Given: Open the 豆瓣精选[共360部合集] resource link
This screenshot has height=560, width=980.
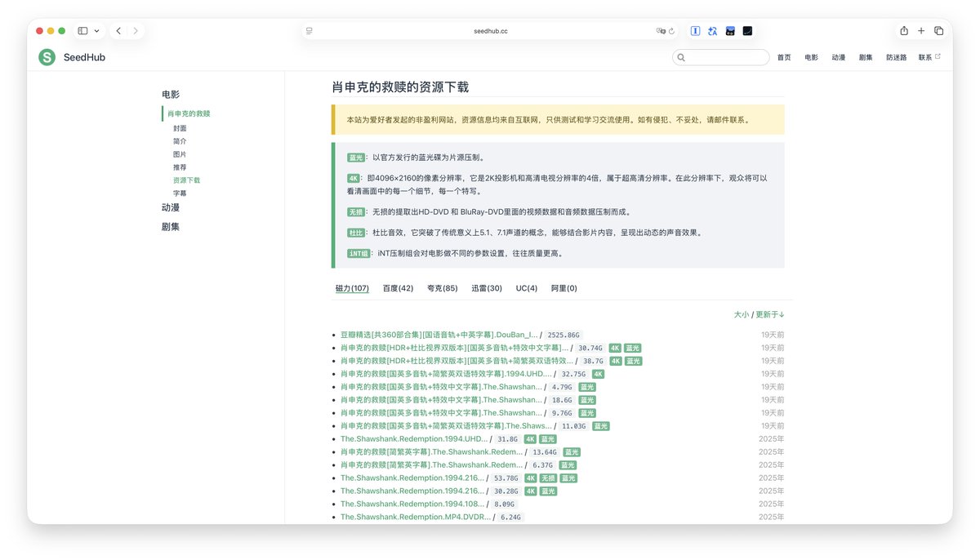Looking at the screenshot, I should pyautogui.click(x=439, y=335).
